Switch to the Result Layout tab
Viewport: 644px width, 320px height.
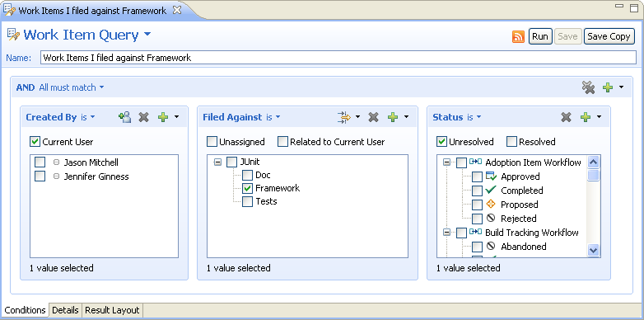point(112,310)
